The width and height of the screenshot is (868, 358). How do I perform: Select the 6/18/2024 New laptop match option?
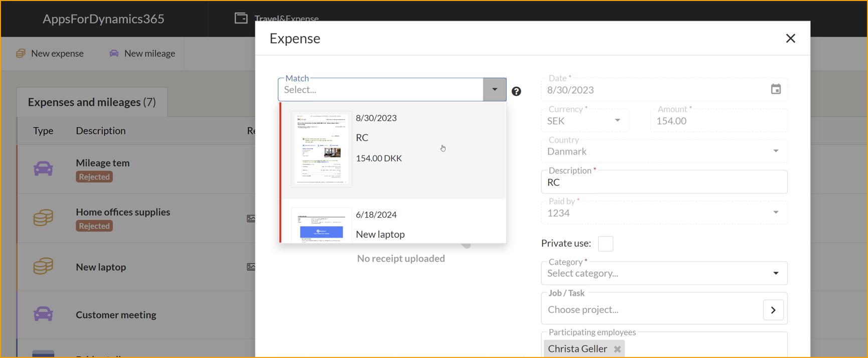[x=393, y=221]
